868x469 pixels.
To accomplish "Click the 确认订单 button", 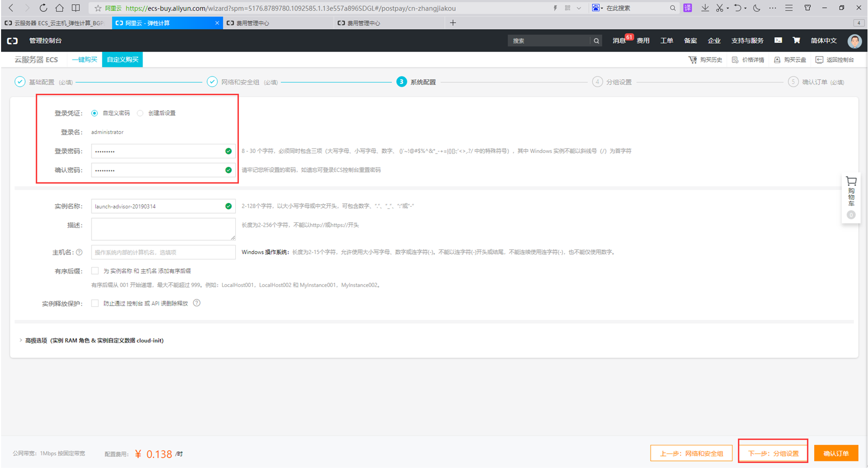I will point(836,453).
